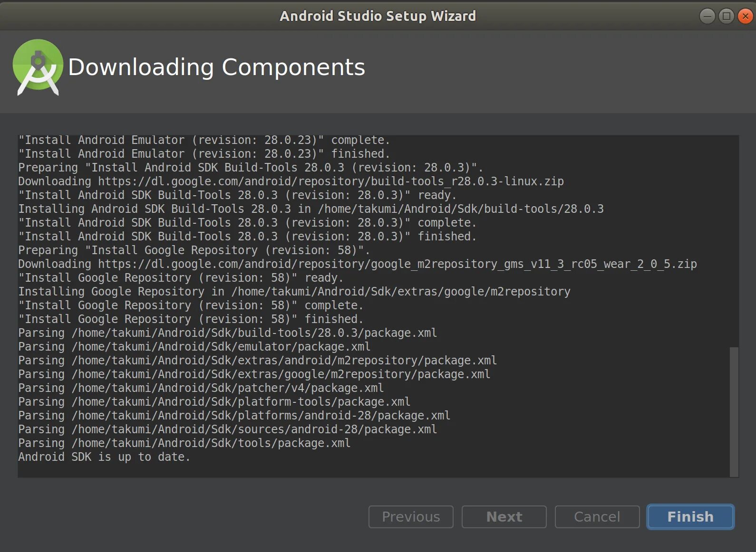Click the 'Google Repository (revision: 58)" ready.' line
Image resolution: width=756 pixels, height=552 pixels.
[x=181, y=278]
